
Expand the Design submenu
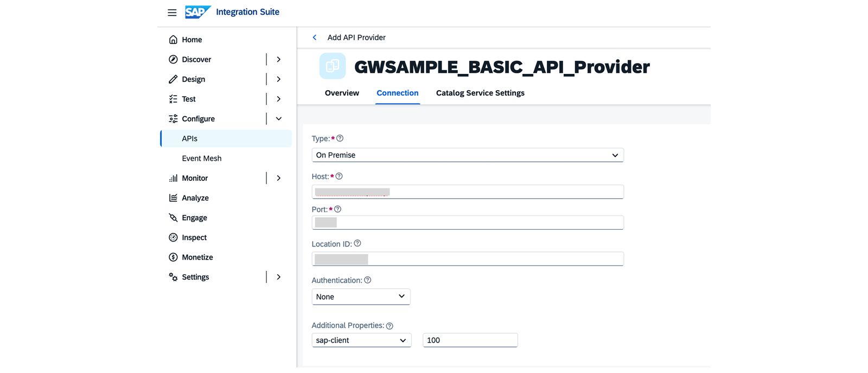tap(279, 79)
